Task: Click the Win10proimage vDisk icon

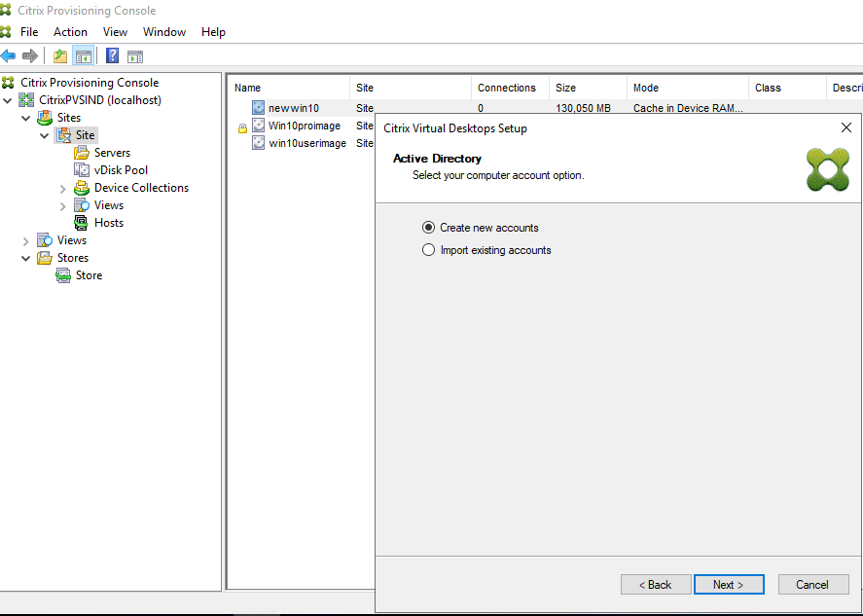Action: point(258,126)
